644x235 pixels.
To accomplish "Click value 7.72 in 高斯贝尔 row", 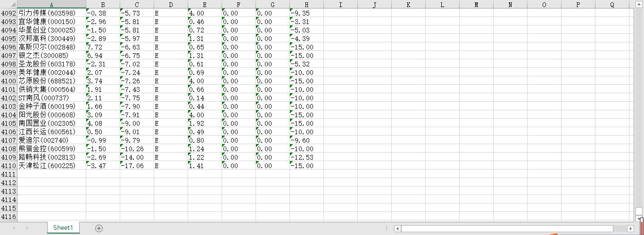I will (x=103, y=47).
